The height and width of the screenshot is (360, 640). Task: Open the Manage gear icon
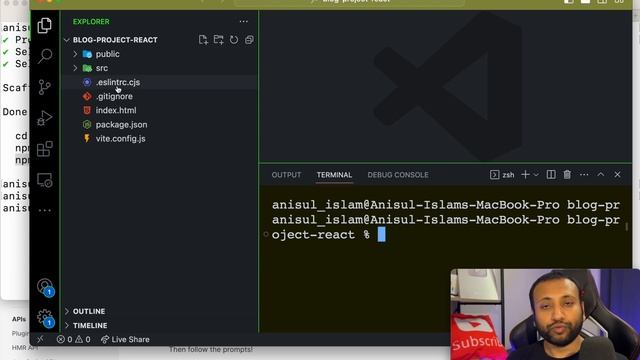(x=45, y=318)
